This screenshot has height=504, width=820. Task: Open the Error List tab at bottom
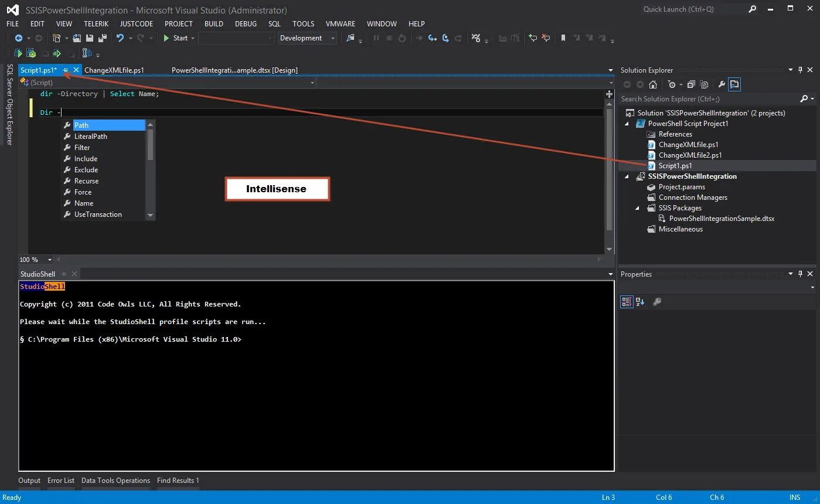click(61, 481)
